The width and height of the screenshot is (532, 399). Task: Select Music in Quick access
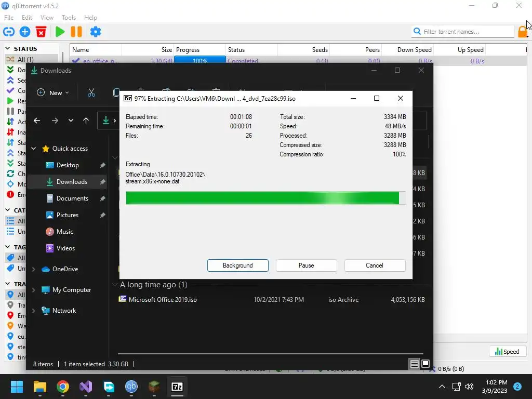pyautogui.click(x=68, y=232)
